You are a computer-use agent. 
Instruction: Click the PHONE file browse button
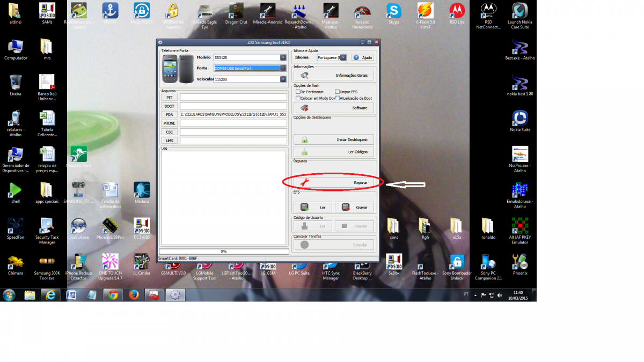tap(170, 123)
